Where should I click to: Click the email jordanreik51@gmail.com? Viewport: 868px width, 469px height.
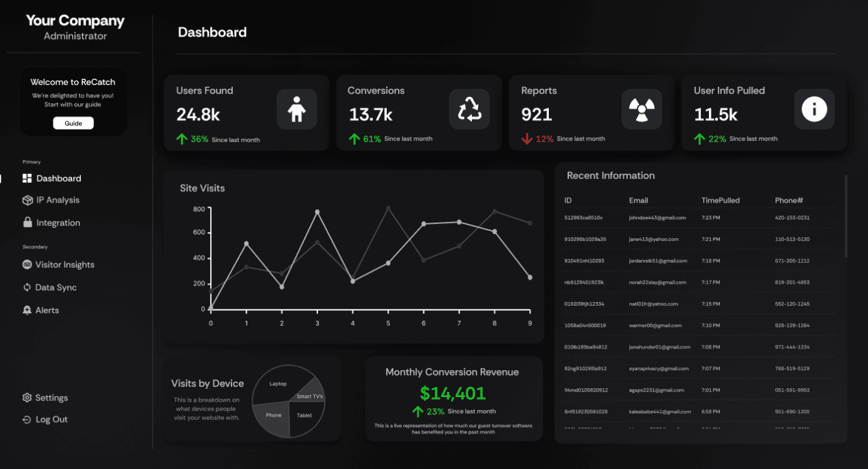(658, 261)
